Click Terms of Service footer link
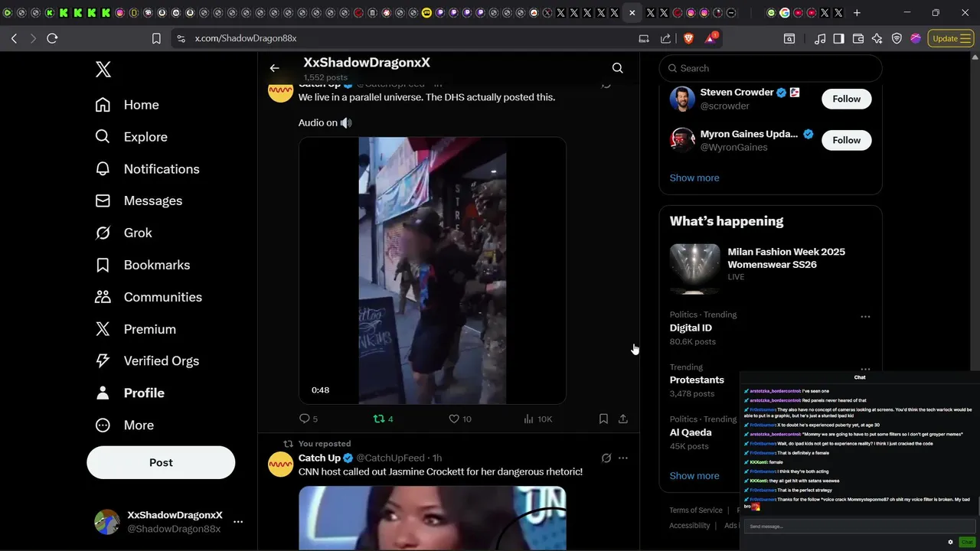This screenshot has height=551, width=980. pos(696,510)
